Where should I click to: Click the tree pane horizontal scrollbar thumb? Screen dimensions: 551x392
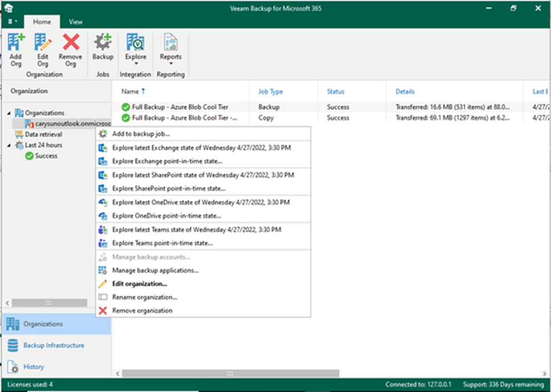(x=49, y=302)
